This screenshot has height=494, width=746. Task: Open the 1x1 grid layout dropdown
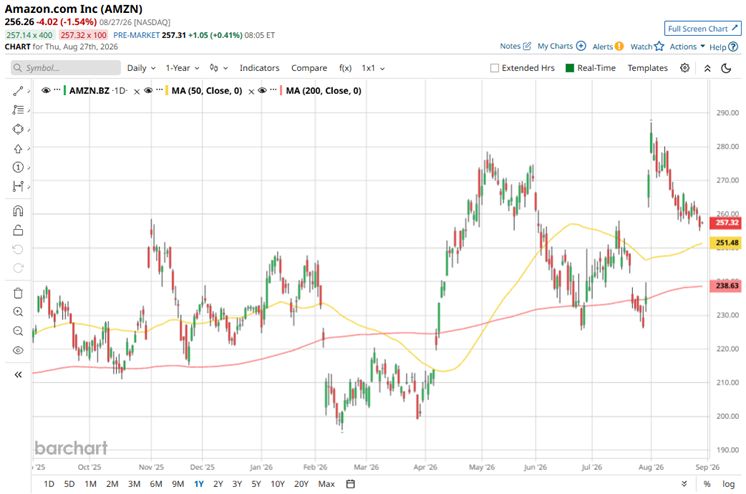373,68
